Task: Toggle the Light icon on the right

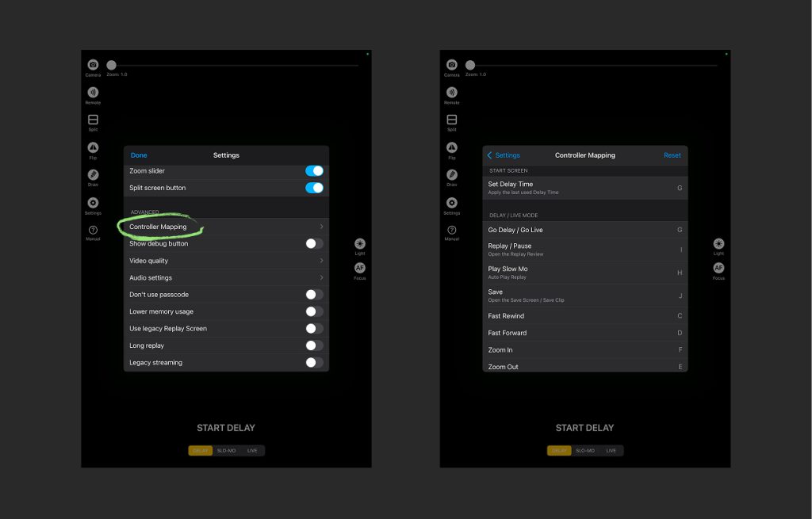Action: [360, 244]
